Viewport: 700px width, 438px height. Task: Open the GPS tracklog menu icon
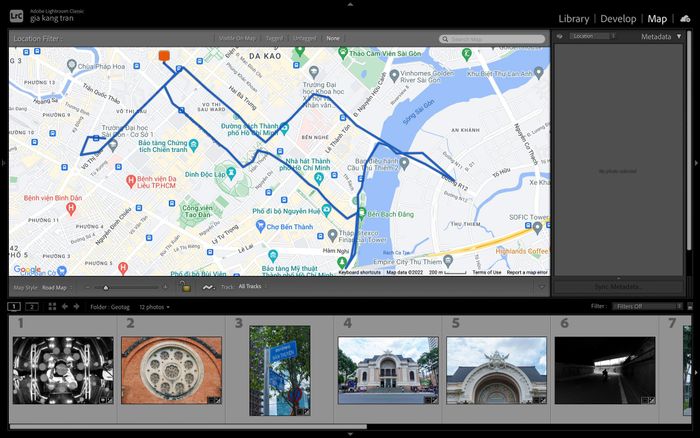(x=208, y=287)
